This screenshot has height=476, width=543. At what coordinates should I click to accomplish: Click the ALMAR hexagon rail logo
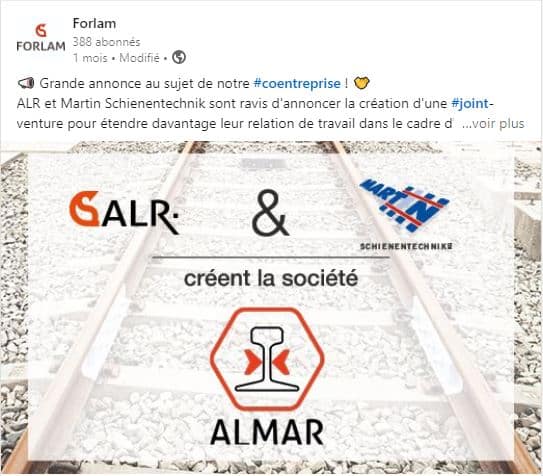[267, 359]
